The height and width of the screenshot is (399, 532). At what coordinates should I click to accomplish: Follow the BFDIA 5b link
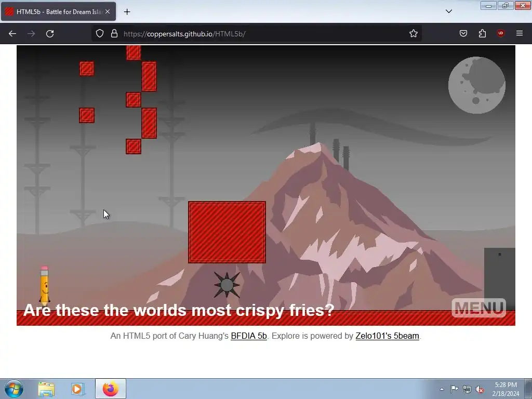pos(249,336)
